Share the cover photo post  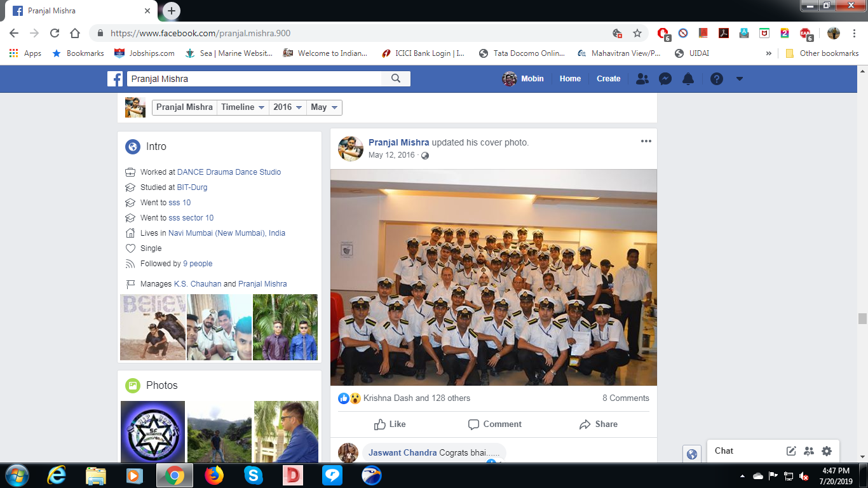(598, 424)
